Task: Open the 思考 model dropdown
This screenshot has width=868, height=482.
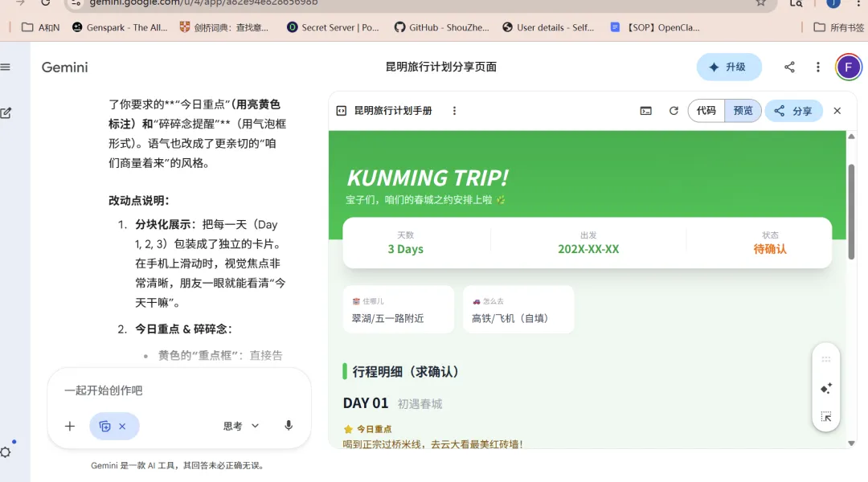Action: [x=241, y=426]
